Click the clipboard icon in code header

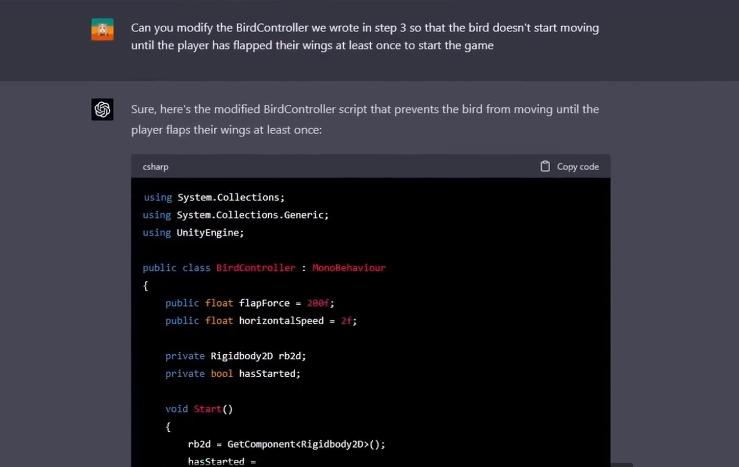coord(545,166)
